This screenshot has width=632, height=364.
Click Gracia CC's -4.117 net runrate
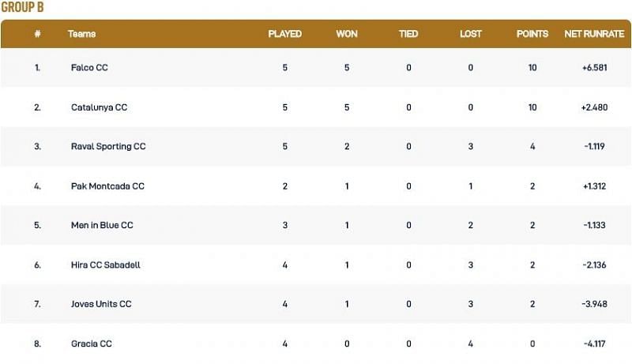(x=594, y=343)
